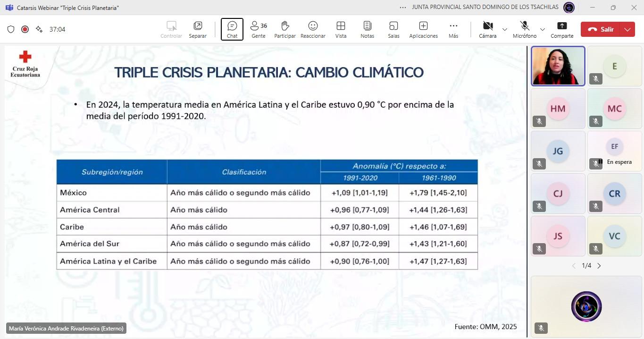Leave the meeting with Salir
This screenshot has width=644, height=339.
click(x=601, y=29)
